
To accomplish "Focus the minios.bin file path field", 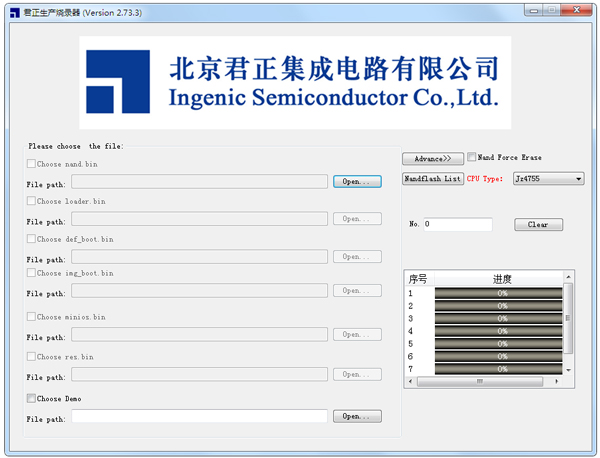I will click(x=199, y=335).
